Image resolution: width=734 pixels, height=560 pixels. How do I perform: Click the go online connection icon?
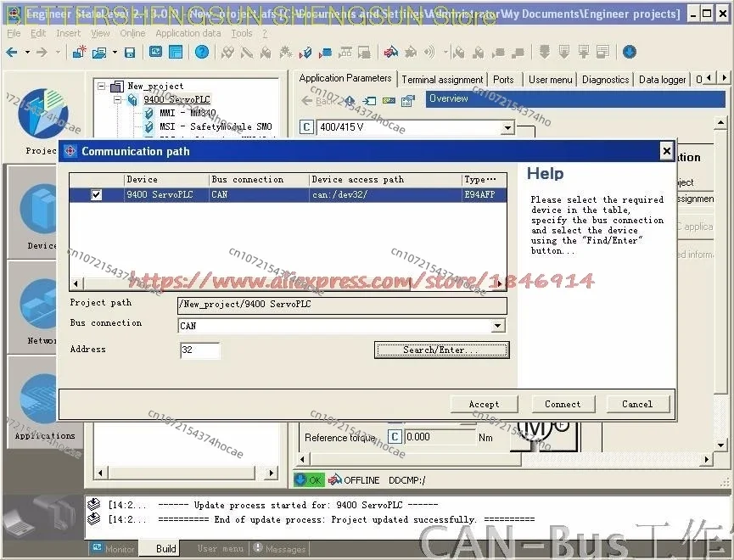click(390, 52)
